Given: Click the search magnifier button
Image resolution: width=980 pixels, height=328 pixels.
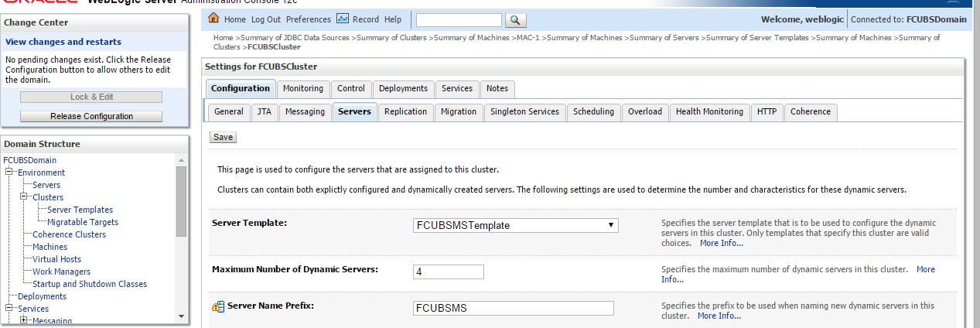Looking at the screenshot, I should coord(516,19).
